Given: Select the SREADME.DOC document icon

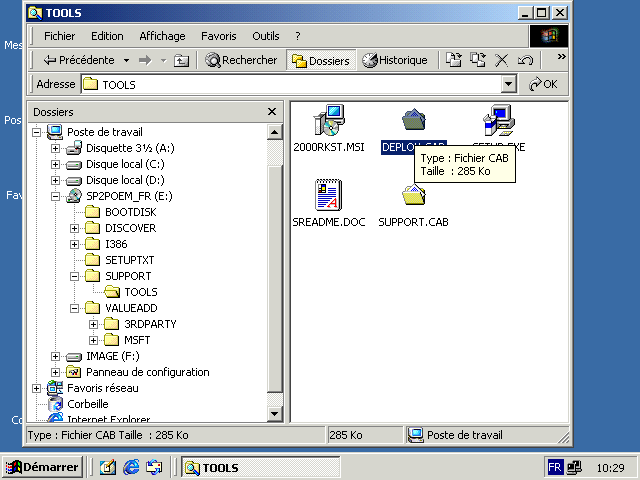Looking at the screenshot, I should click(x=327, y=195).
